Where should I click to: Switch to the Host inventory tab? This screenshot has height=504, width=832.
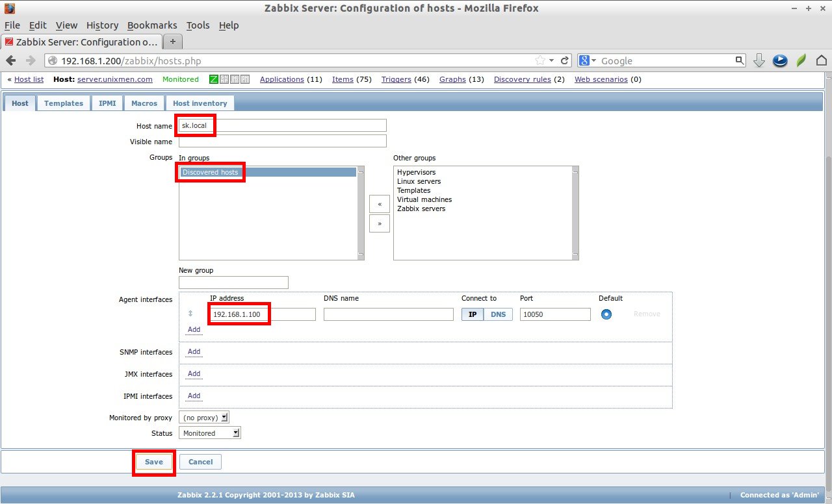tap(200, 103)
